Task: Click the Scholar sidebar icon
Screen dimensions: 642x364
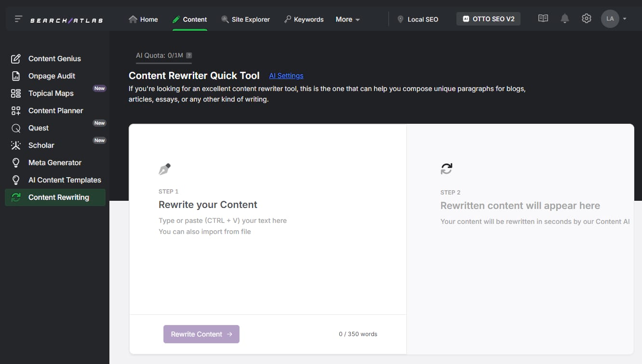Action: point(15,145)
